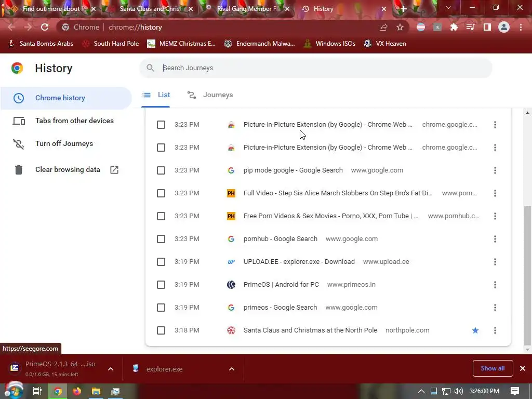
Task: Open new tab with plus button
Action: (x=403, y=9)
